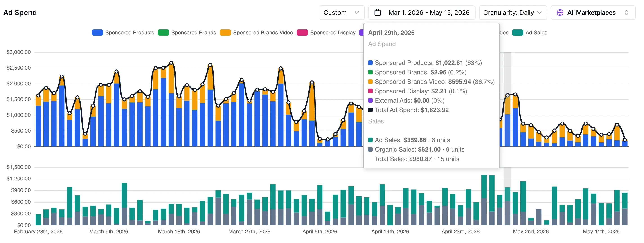This screenshot has height=243, width=644.
Task: Click the globe icon for marketplaces
Action: click(x=560, y=13)
